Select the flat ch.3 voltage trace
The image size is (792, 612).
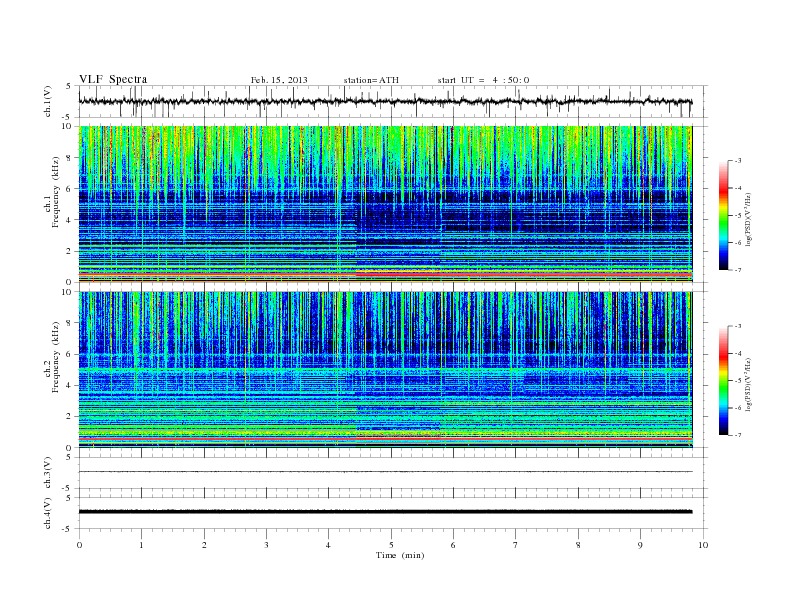pos(385,472)
